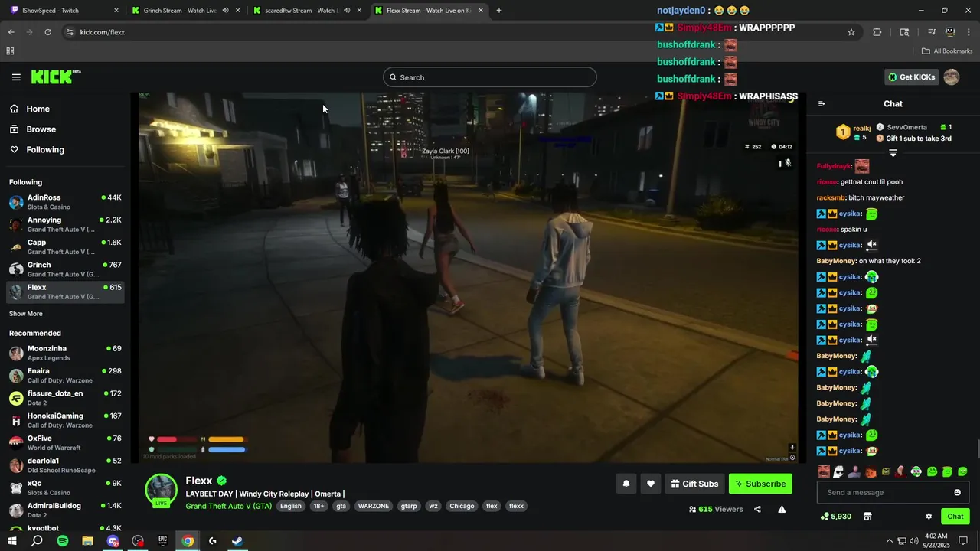Go to Home in the sidebar

coord(38,109)
